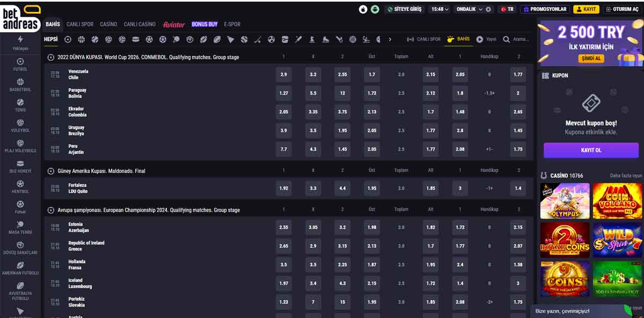Select DÖVÜŞ SANATLARI in the left sidebar
The width and height of the screenshot is (644, 318).
pos(20,248)
